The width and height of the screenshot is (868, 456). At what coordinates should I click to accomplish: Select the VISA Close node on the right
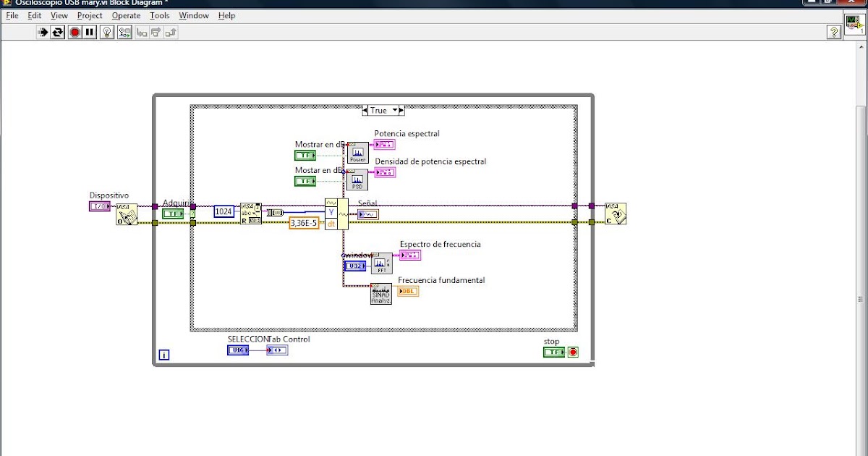(x=616, y=214)
